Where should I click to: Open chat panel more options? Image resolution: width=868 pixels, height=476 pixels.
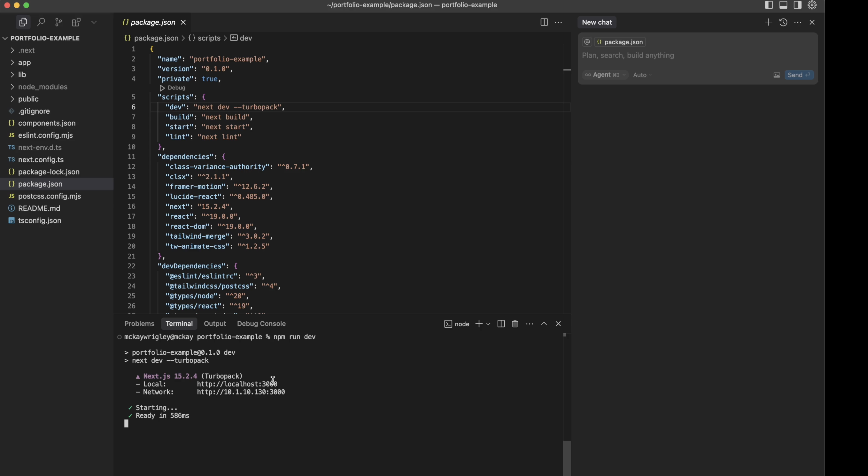(798, 22)
